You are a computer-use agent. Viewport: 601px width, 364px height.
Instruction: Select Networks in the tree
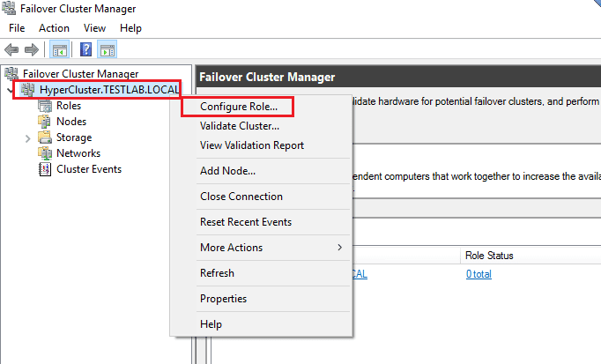(78, 153)
